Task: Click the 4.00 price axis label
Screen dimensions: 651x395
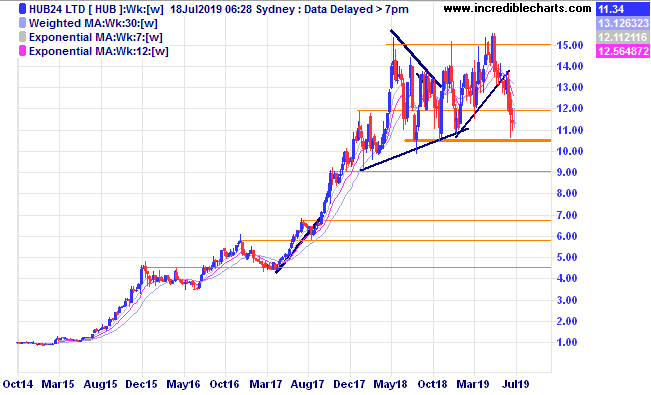Action: [566, 279]
